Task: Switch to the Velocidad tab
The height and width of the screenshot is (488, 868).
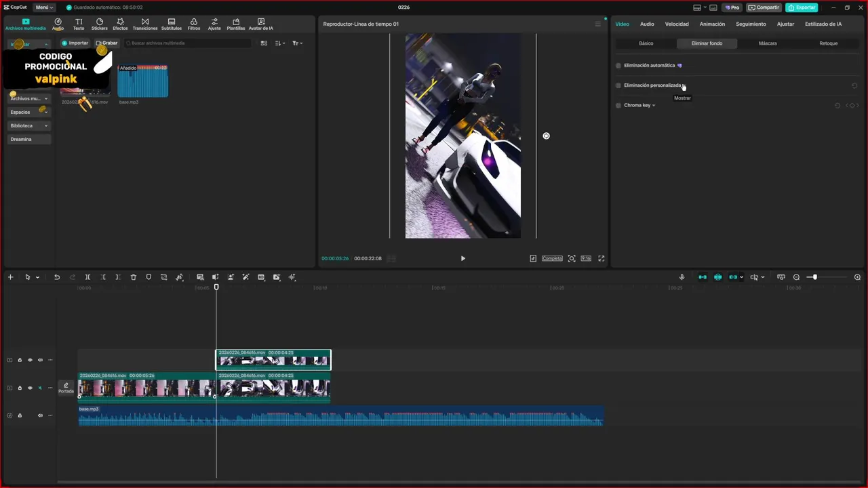Action: coord(677,24)
